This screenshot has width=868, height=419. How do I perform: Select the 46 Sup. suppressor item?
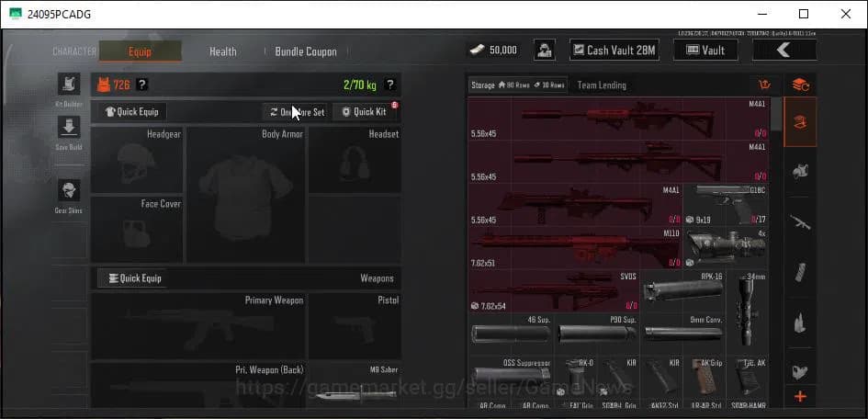511,334
